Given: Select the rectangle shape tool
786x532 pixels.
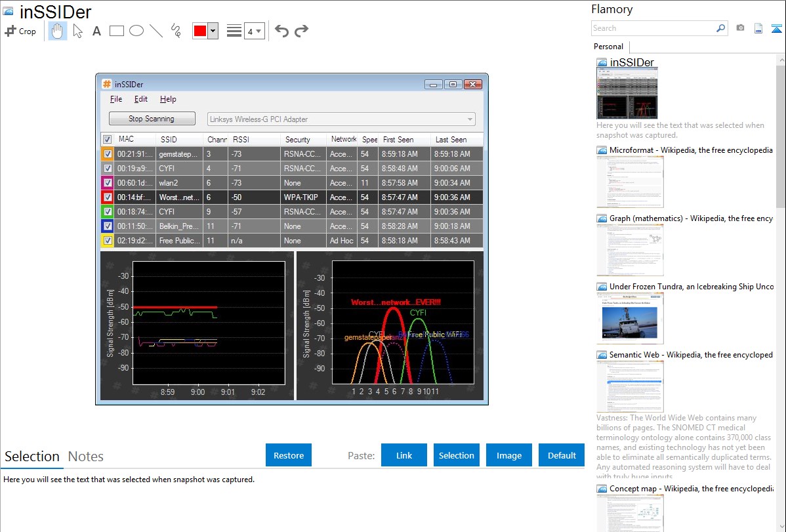Looking at the screenshot, I should (117, 31).
